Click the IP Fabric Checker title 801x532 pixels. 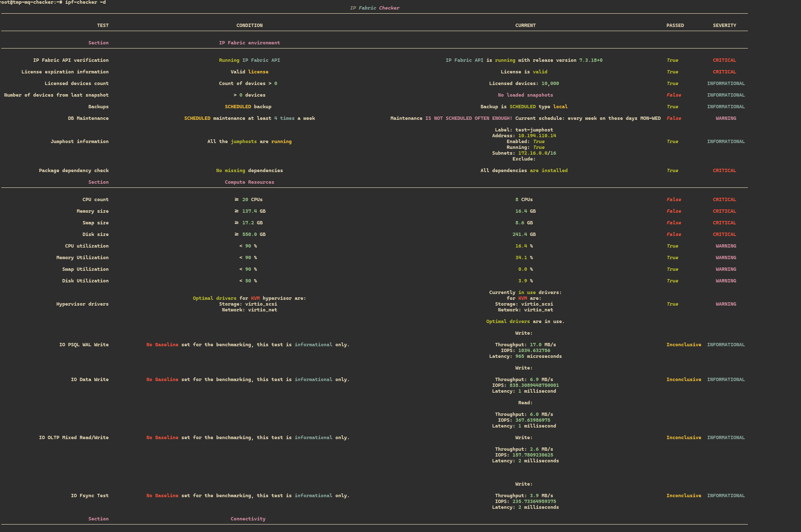coord(374,8)
